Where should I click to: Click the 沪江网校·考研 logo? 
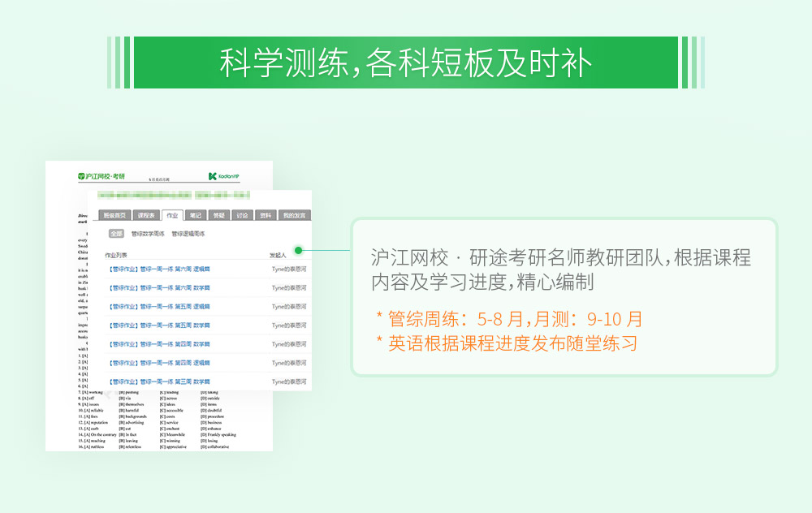(x=101, y=177)
